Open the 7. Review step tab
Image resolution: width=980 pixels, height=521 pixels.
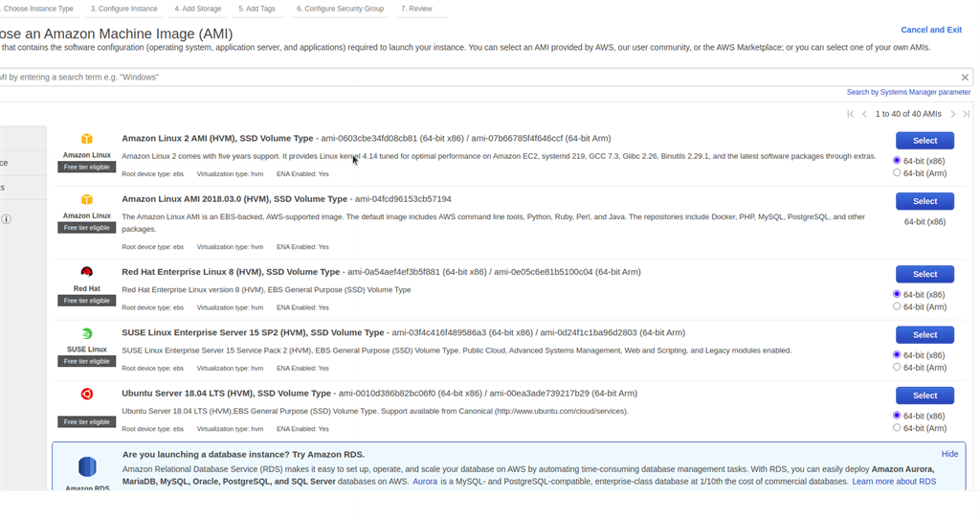coord(417,9)
